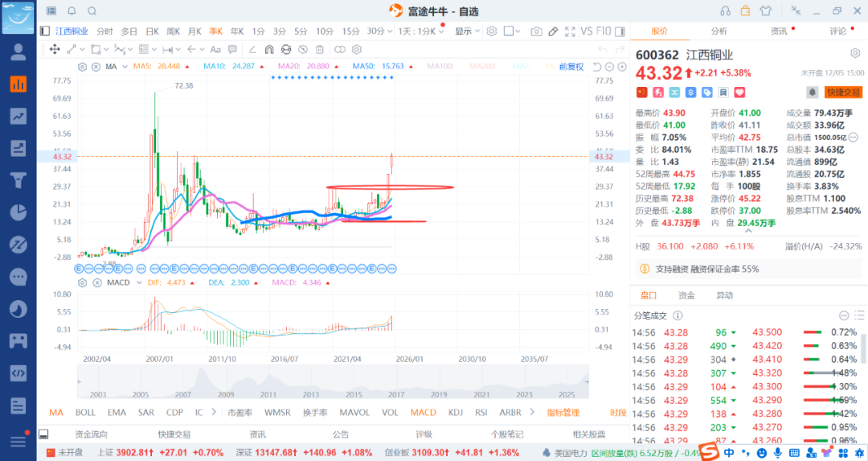Switch chart to 日K period
This screenshot has width=868, height=461.
tap(152, 31)
